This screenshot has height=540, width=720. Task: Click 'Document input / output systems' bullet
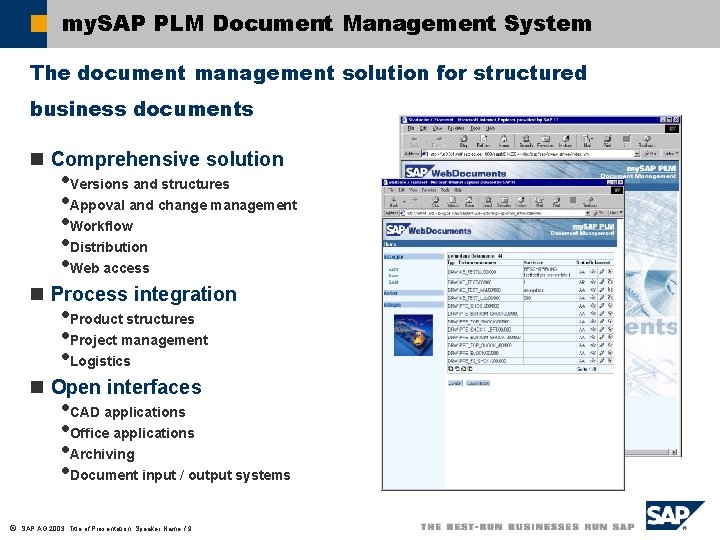coord(180,475)
